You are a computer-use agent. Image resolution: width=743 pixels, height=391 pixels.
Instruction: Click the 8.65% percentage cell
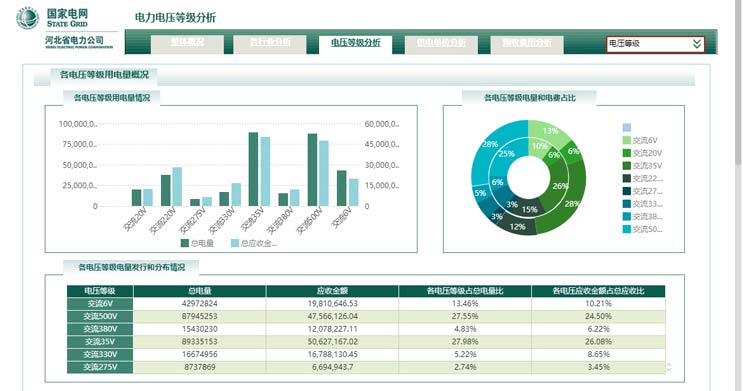[x=598, y=355]
